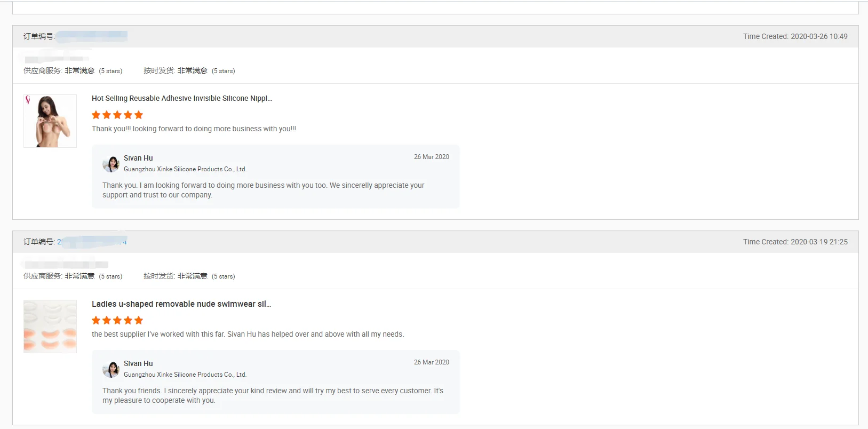Image resolution: width=868 pixels, height=429 pixels.
Task: Click Sivan Hu name in second reply
Action: pyautogui.click(x=138, y=363)
